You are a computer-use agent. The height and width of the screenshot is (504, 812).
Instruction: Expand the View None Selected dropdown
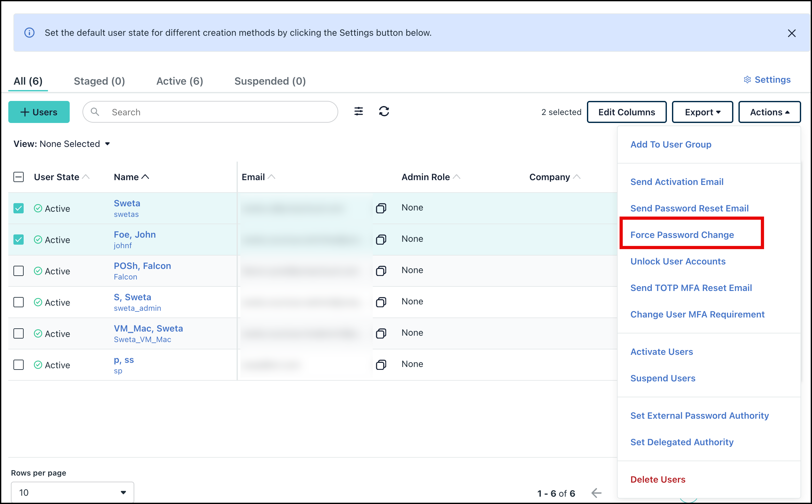[x=62, y=144]
